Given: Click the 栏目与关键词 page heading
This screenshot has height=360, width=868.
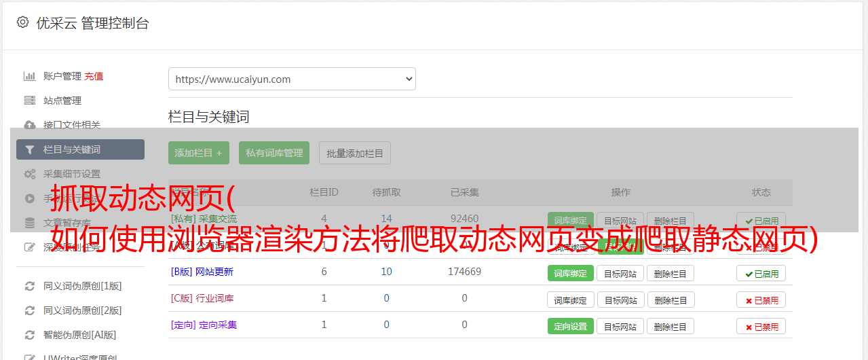Looking at the screenshot, I should coord(209,117).
